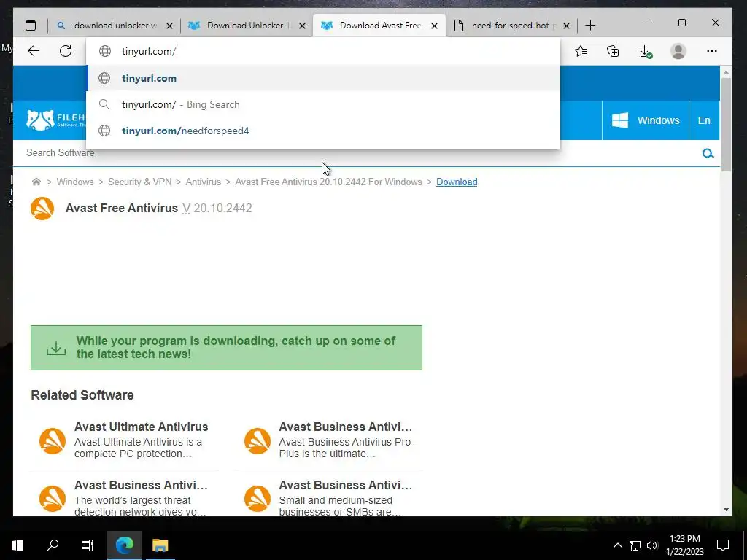Click the scrollbar up arrow
Viewport: 747px width, 560px height.
tap(726, 72)
